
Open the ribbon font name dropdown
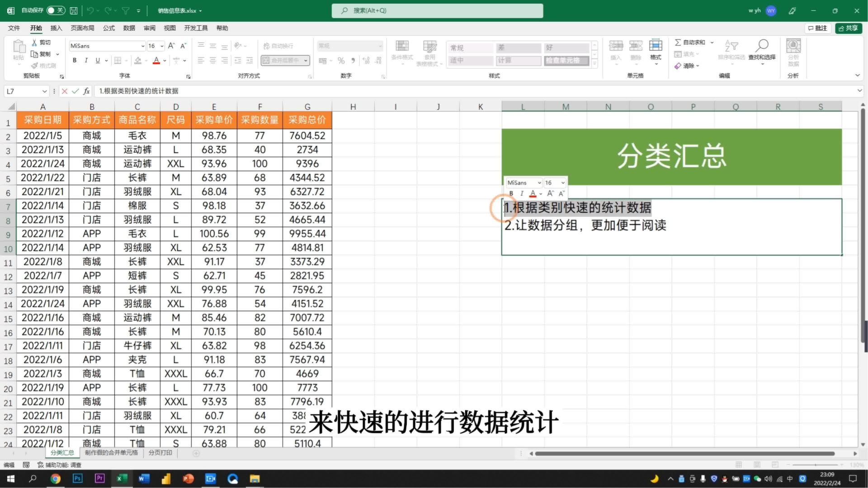(143, 46)
